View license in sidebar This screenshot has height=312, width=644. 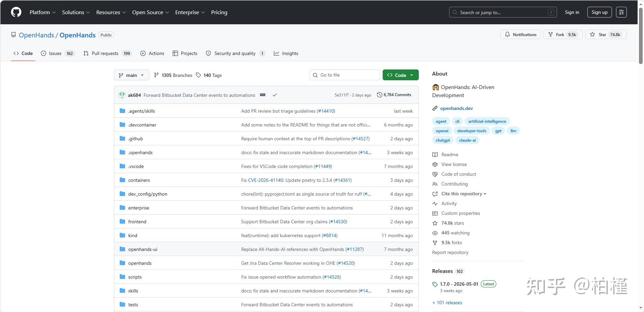[x=449, y=164]
